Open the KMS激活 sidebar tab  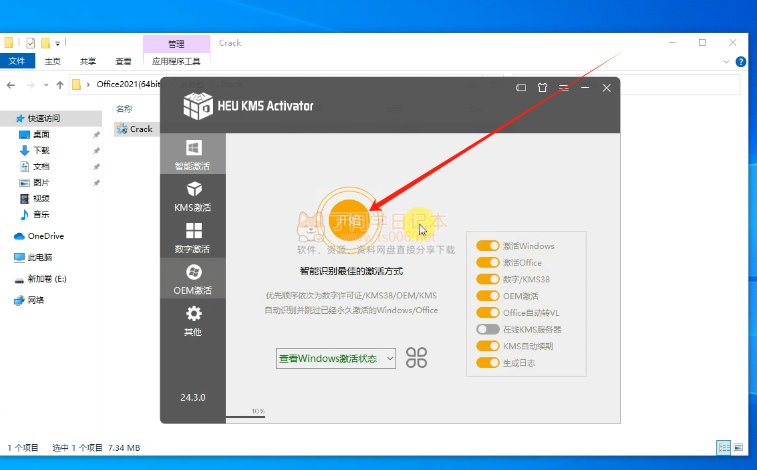click(193, 195)
